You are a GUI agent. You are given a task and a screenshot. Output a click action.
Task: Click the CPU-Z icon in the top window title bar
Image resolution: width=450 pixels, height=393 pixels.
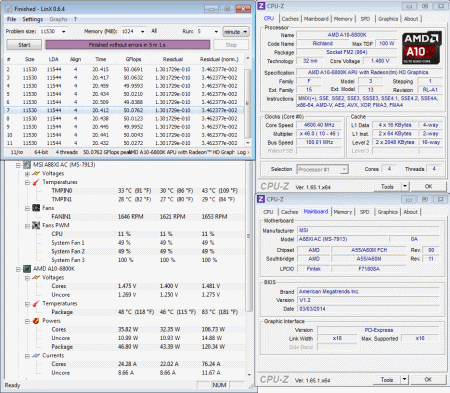[x=262, y=6]
